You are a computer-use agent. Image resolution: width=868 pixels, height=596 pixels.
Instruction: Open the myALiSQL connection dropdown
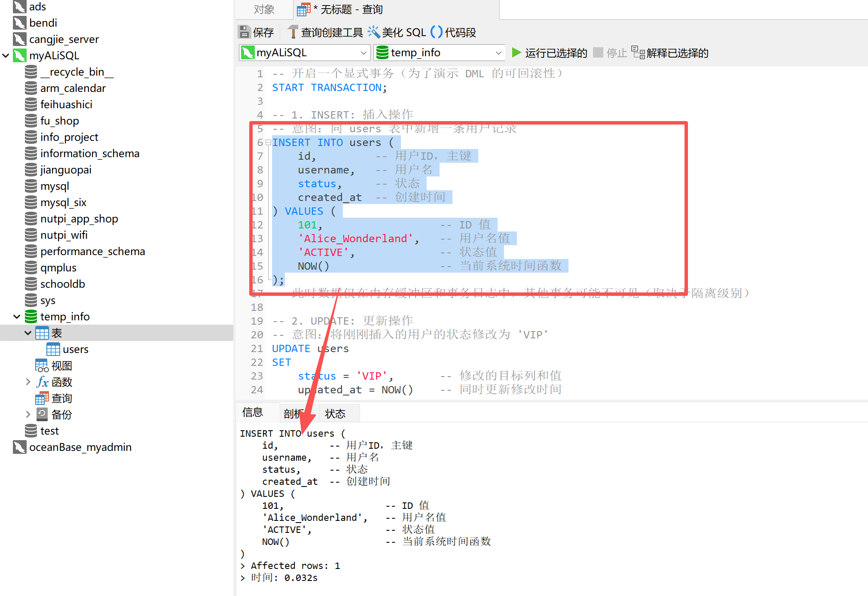tap(363, 53)
